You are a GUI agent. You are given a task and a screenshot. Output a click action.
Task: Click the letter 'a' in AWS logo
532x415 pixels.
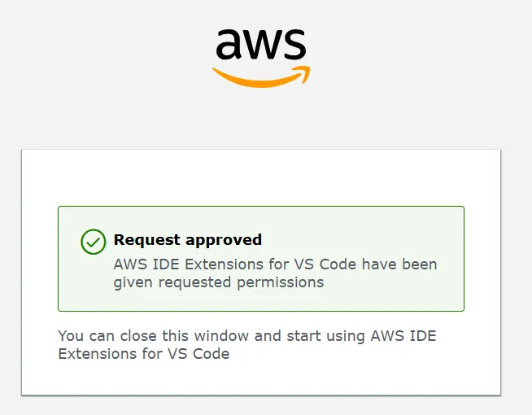(x=231, y=46)
